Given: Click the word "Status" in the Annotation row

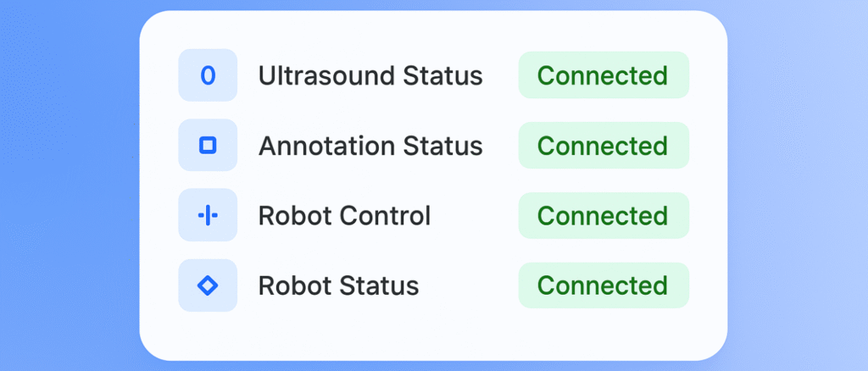Looking at the screenshot, I should pyautogui.click(x=442, y=147).
